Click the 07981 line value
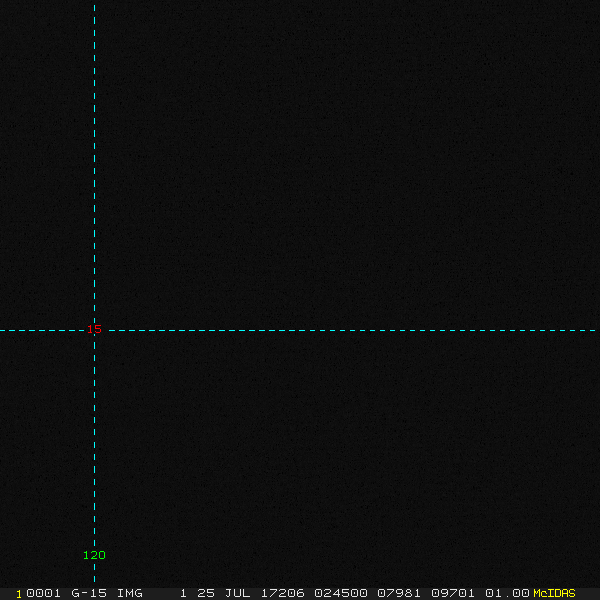Screen dimensions: 600x600 [x=399, y=593]
